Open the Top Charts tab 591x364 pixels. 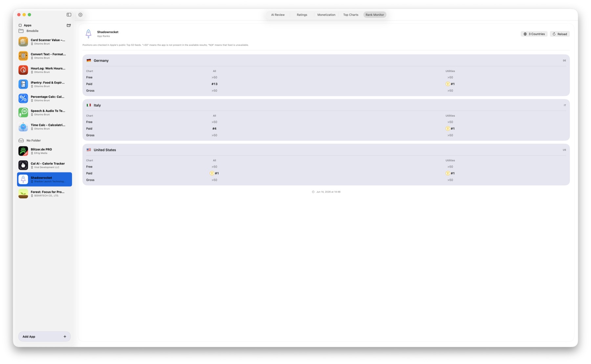click(351, 15)
